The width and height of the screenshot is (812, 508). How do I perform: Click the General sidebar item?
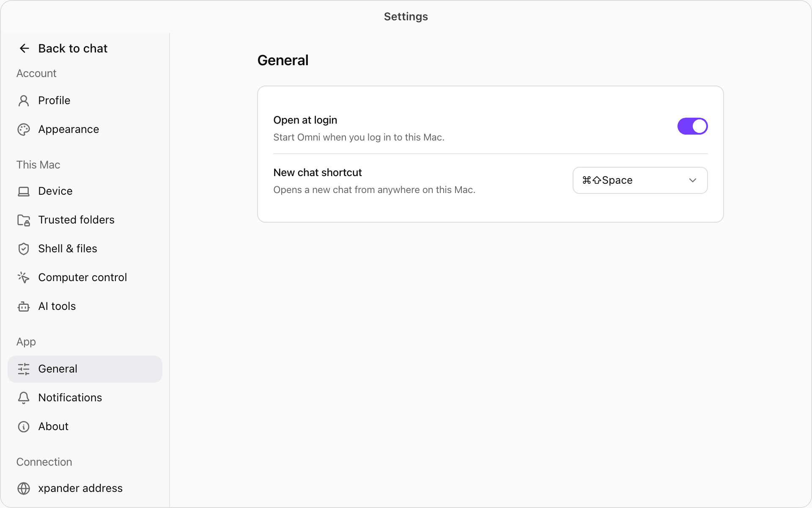[x=85, y=369]
